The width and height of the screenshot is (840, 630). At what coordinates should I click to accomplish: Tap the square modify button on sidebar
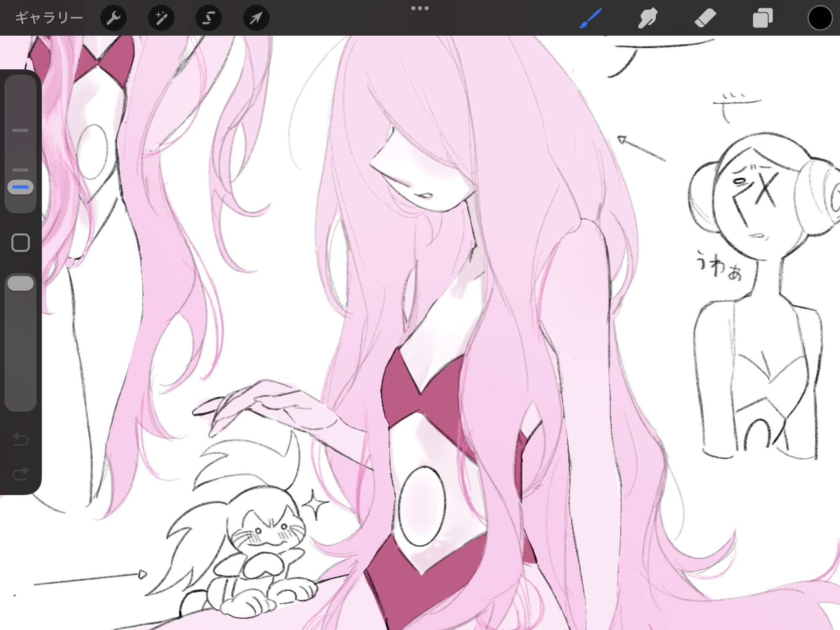tap(21, 243)
